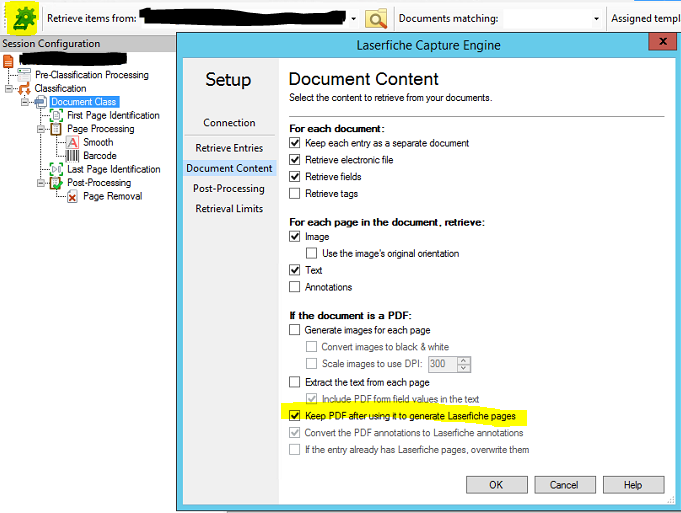Click the Page Removal red X icon
The image size is (681, 513).
tap(73, 197)
